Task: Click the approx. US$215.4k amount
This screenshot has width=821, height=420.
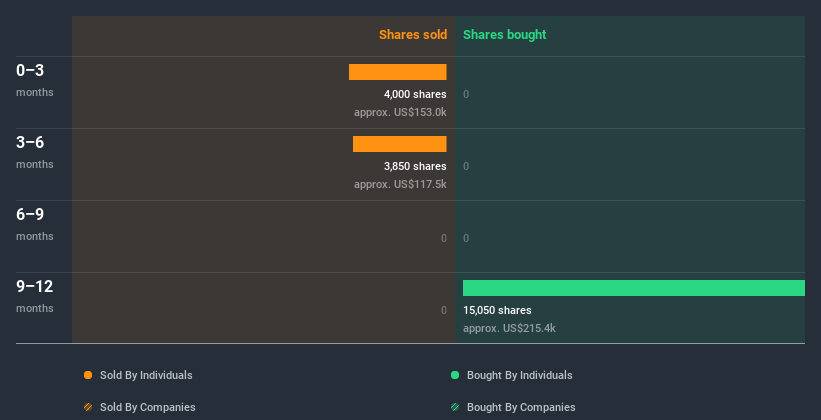Action: pos(509,329)
